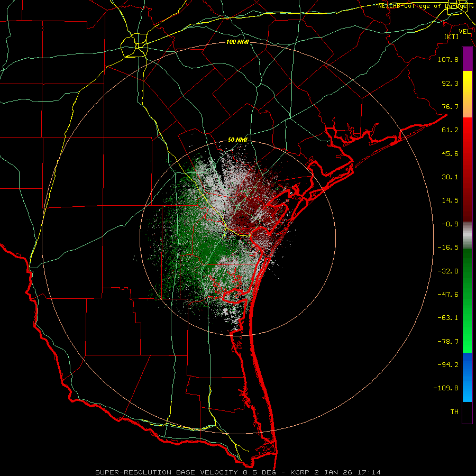Click the green segment of the color bar
The height and width of the screenshot is (476, 476).
[467, 301]
